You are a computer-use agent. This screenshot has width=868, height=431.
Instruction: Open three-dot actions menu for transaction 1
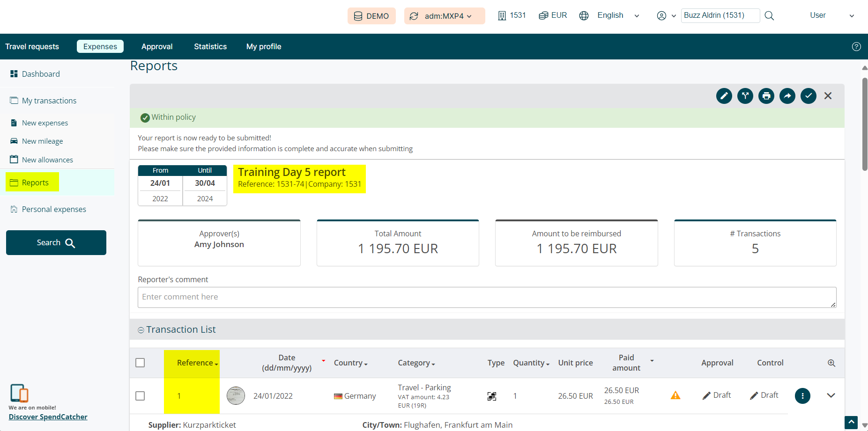[802, 396]
